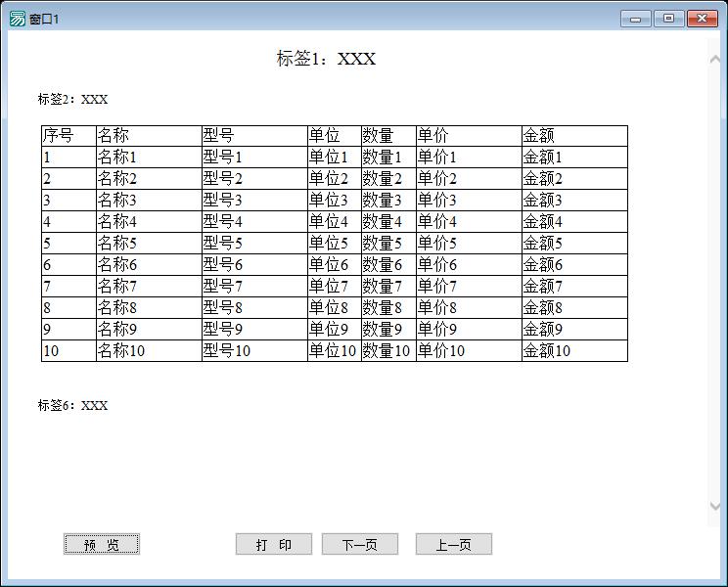
Task: Click the 单价 column header
Action: 470,136
